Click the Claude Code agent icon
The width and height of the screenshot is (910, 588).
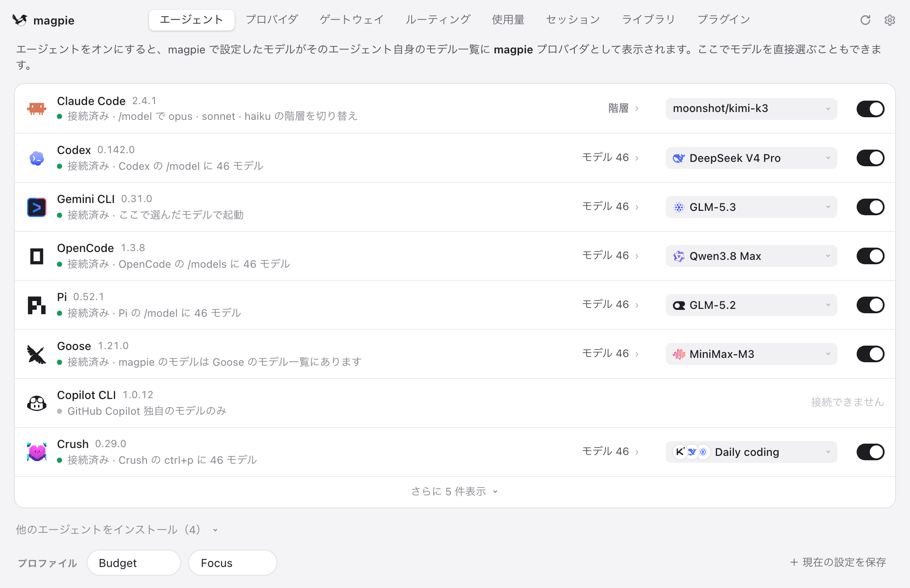pyautogui.click(x=37, y=108)
